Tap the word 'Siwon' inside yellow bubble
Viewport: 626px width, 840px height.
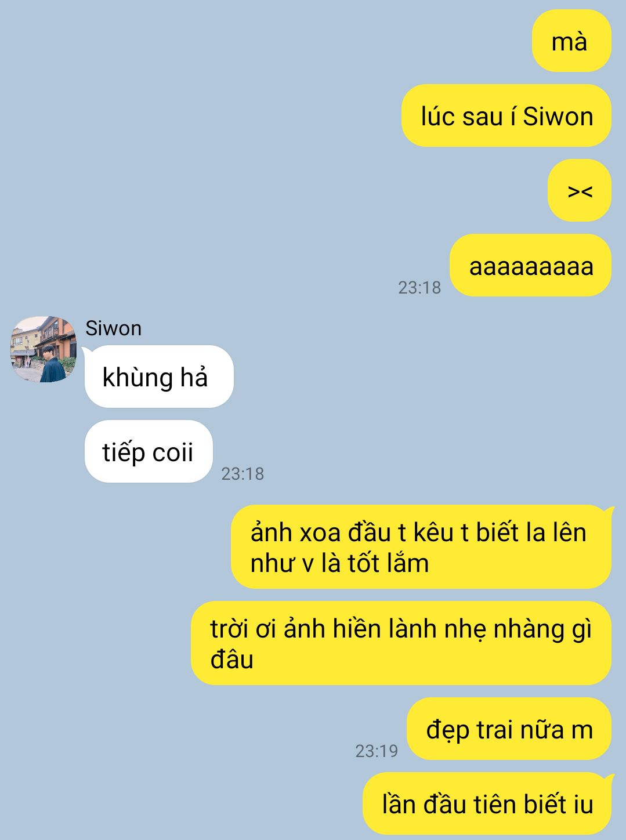coord(558,117)
